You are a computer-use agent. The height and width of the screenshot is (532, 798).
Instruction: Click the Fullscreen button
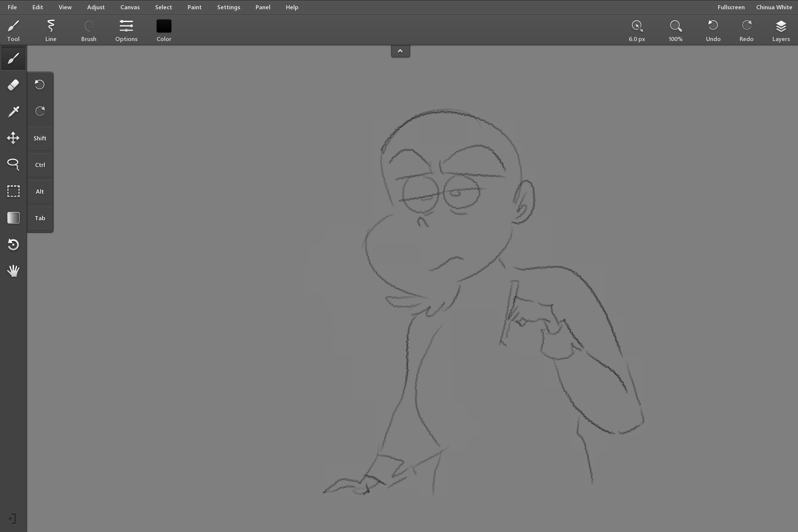click(731, 7)
